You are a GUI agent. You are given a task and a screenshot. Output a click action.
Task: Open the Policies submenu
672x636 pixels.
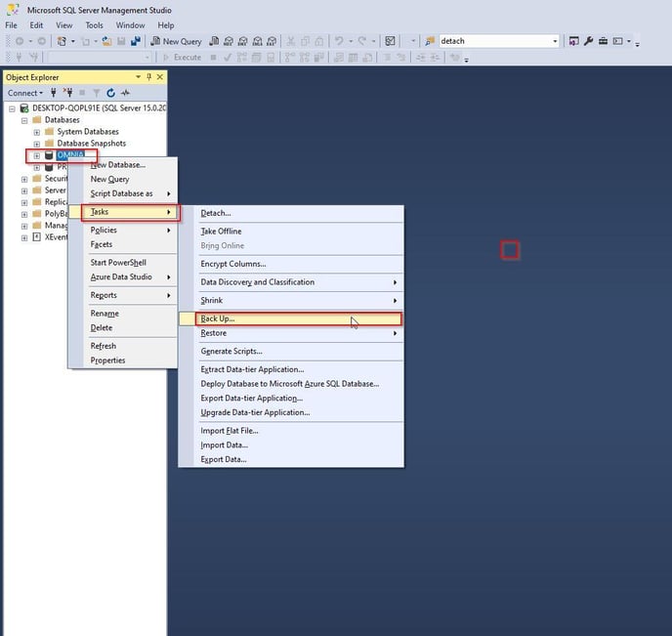tap(123, 231)
